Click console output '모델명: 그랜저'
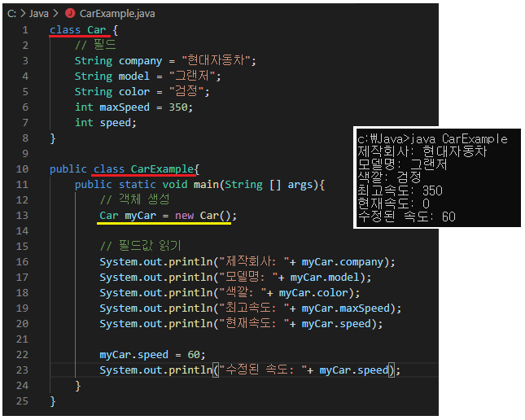The image size is (525, 420). click(402, 164)
